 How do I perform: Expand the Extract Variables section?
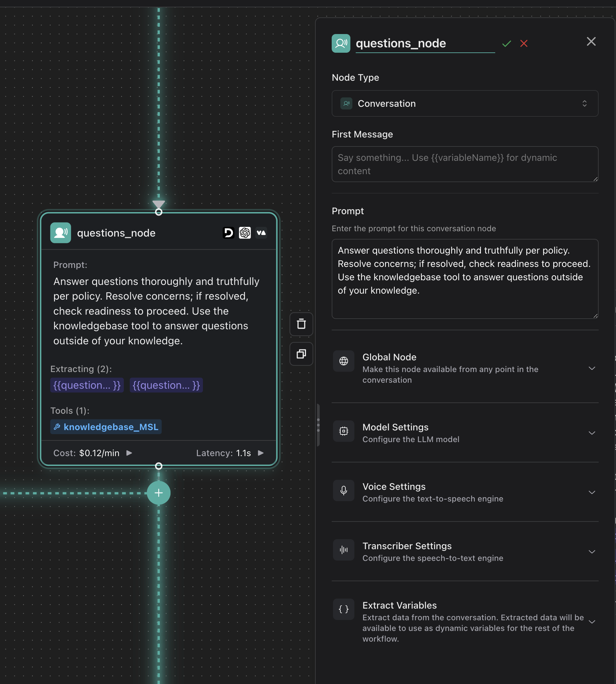click(591, 622)
